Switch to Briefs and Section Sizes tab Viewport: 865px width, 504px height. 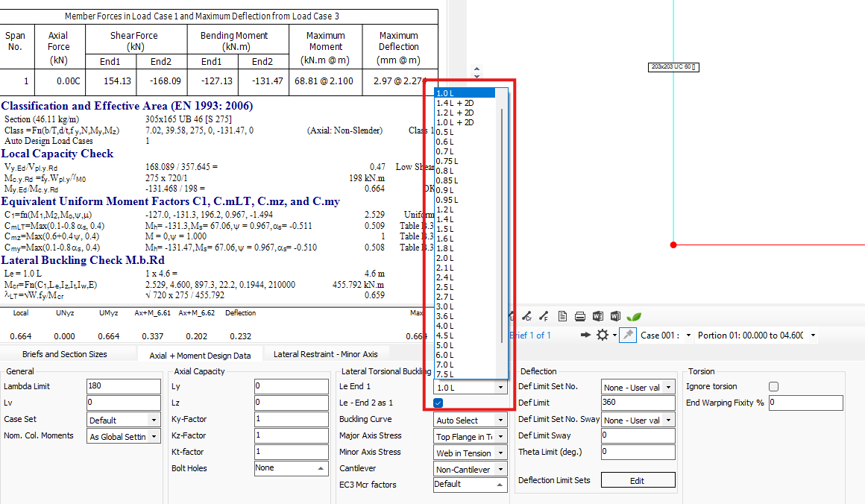(x=65, y=354)
